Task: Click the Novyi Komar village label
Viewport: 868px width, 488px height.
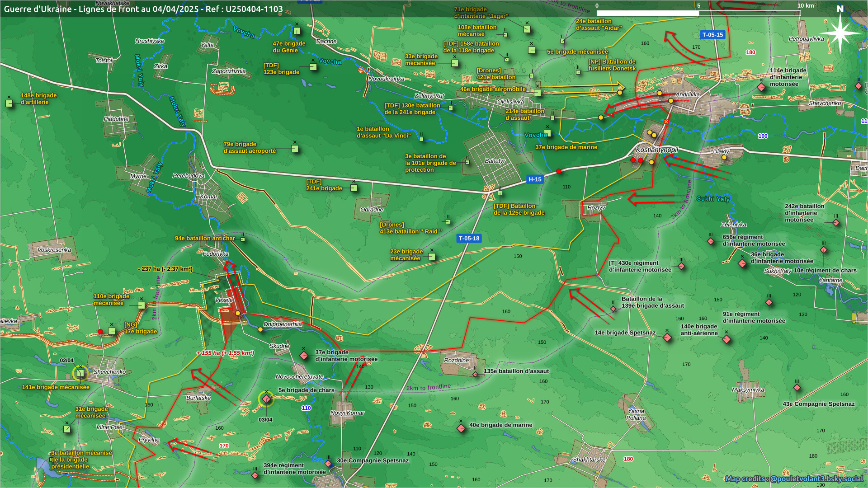Action: 347,413
